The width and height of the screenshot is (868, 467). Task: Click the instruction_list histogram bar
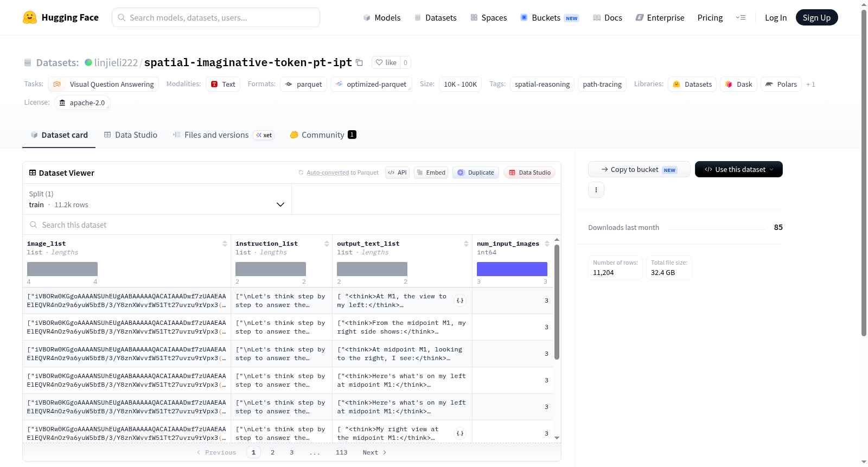(x=271, y=269)
